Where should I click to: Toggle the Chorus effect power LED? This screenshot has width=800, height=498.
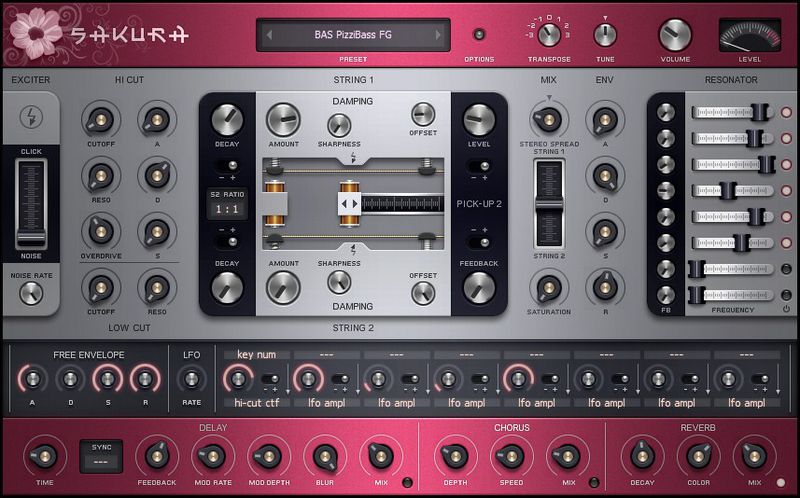[593, 482]
